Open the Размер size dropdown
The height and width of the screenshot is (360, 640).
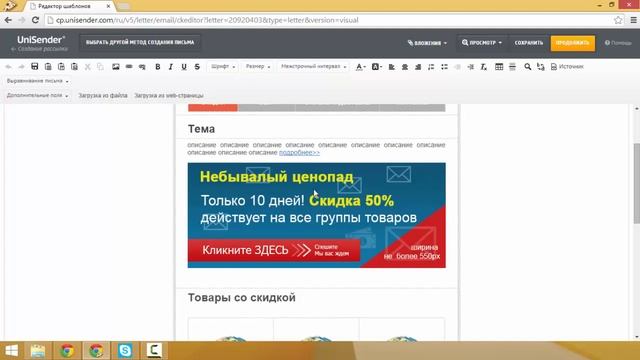click(x=258, y=67)
